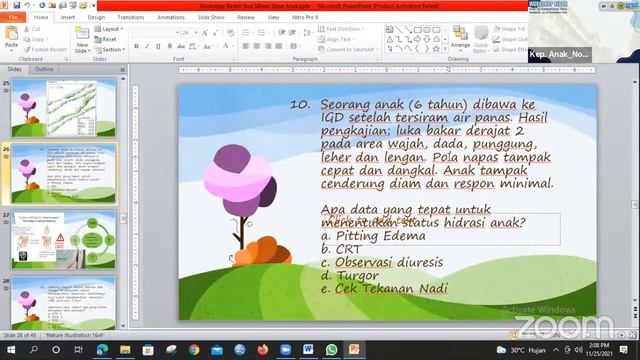This screenshot has width=640, height=360.
Task: Select slide 25 thumbnail
Action: click(x=64, y=108)
